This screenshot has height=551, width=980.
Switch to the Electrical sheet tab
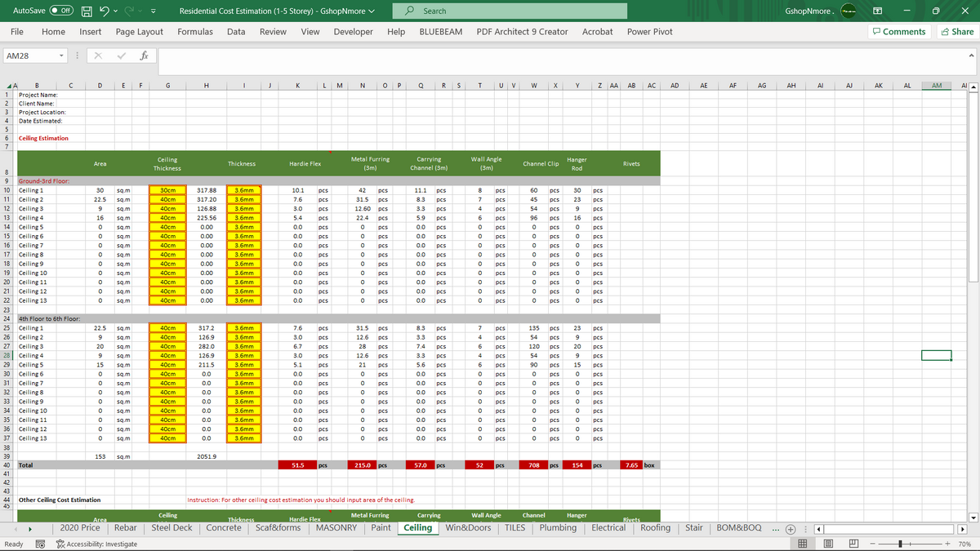click(608, 527)
